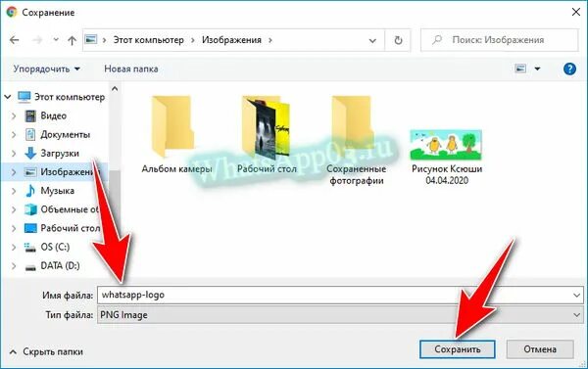Select 'Изображения' in address path
The image size is (588, 369).
click(231, 40)
